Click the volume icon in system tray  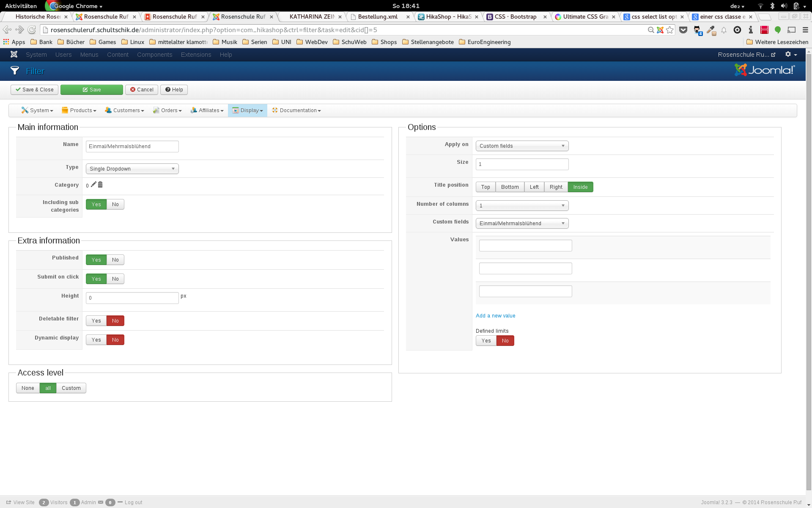click(x=784, y=6)
